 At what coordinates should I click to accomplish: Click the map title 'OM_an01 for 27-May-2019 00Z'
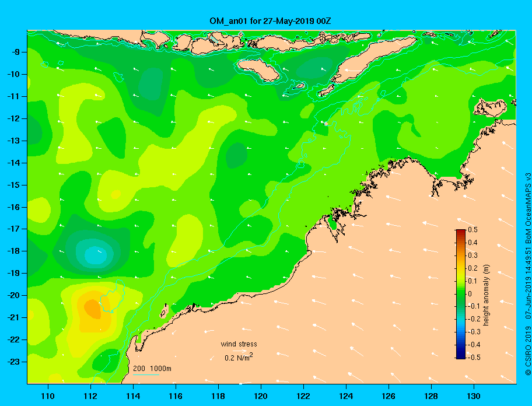pos(270,21)
